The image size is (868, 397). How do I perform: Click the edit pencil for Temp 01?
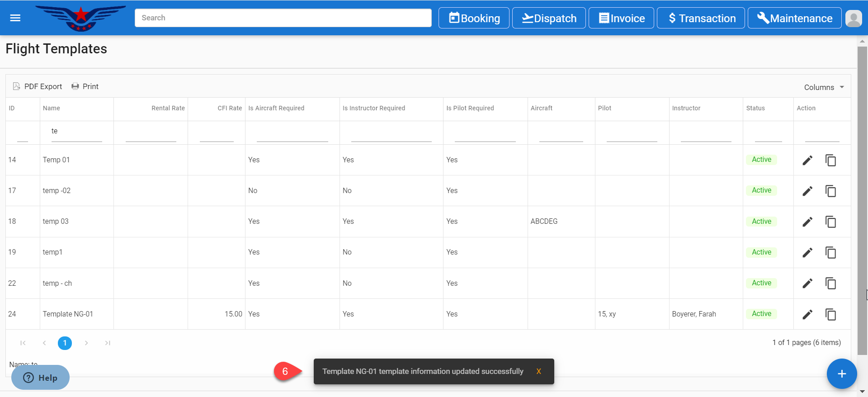[807, 161]
